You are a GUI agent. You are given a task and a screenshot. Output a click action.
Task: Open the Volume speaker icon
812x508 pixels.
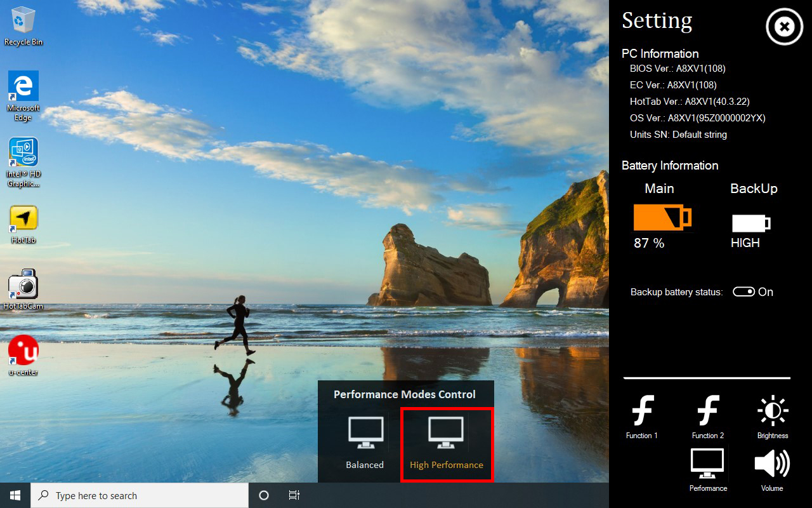click(x=772, y=470)
